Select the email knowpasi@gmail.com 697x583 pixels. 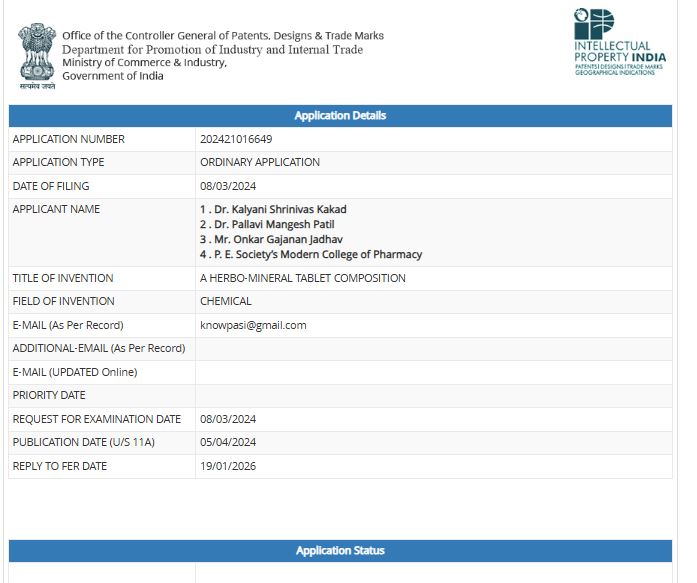[253, 325]
